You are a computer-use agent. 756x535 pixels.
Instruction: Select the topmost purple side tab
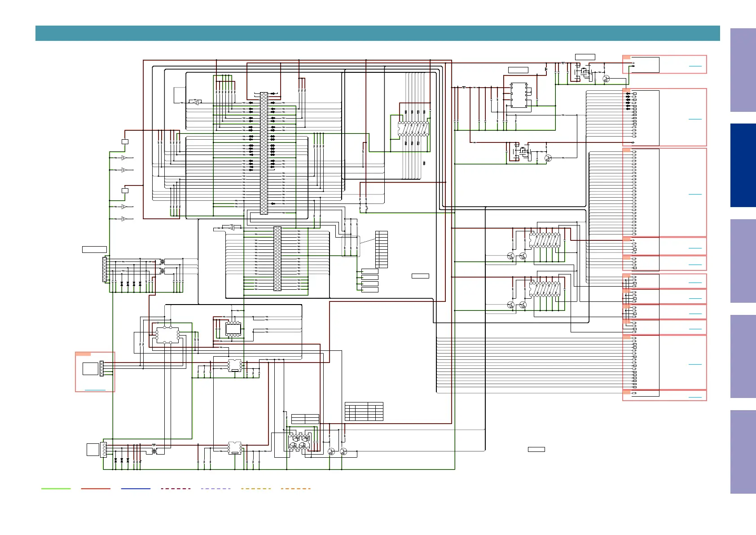(743, 70)
